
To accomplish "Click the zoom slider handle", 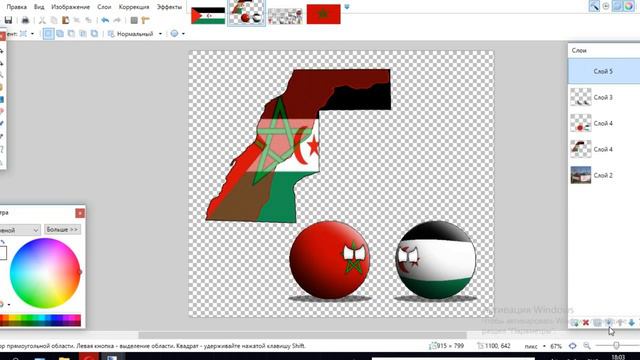I will point(616,346).
